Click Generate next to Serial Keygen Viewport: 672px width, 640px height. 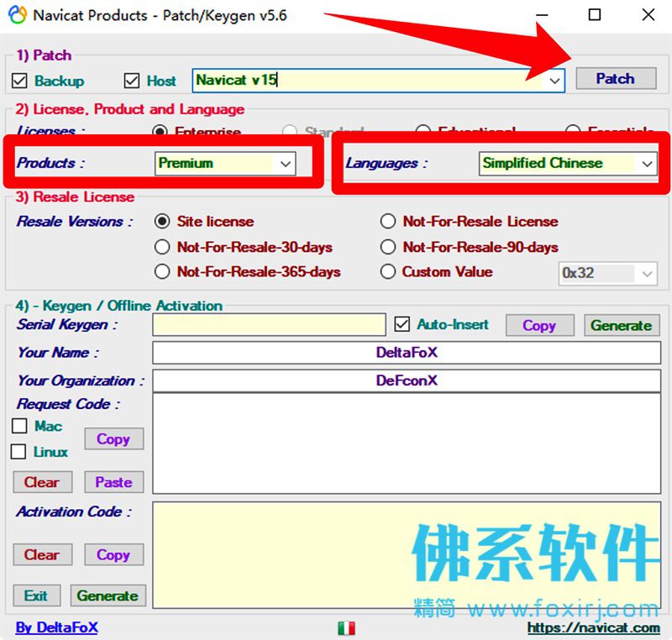pyautogui.click(x=622, y=325)
